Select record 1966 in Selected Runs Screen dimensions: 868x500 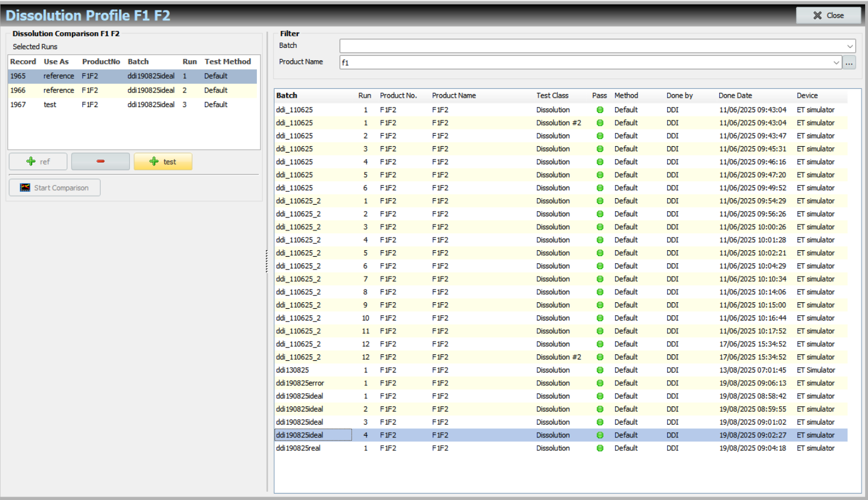click(132, 90)
